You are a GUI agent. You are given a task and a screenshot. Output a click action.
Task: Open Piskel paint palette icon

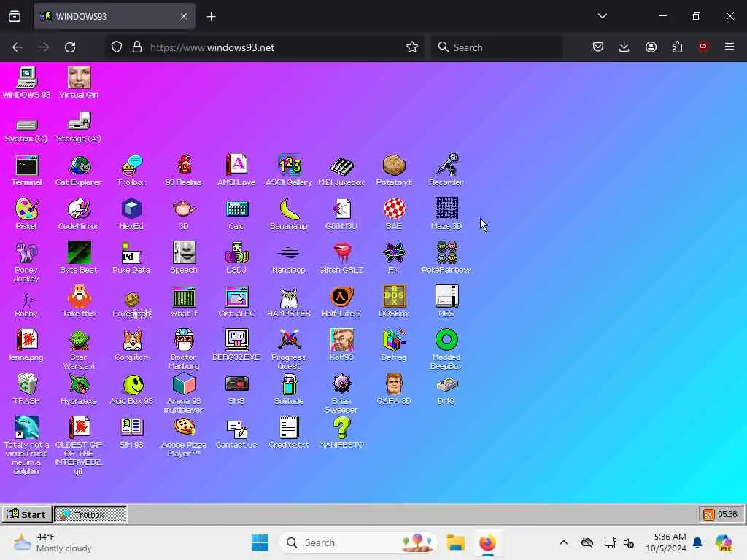click(27, 214)
